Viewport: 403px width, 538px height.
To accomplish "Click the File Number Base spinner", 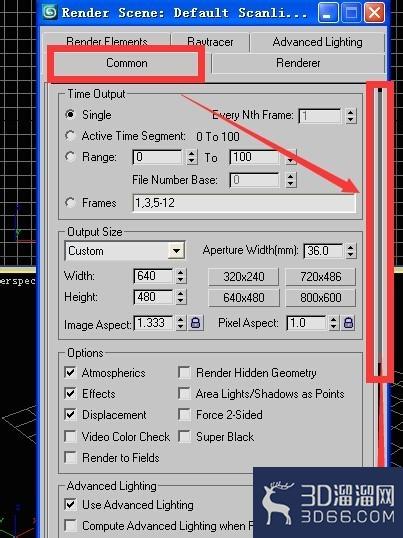I will (x=291, y=180).
